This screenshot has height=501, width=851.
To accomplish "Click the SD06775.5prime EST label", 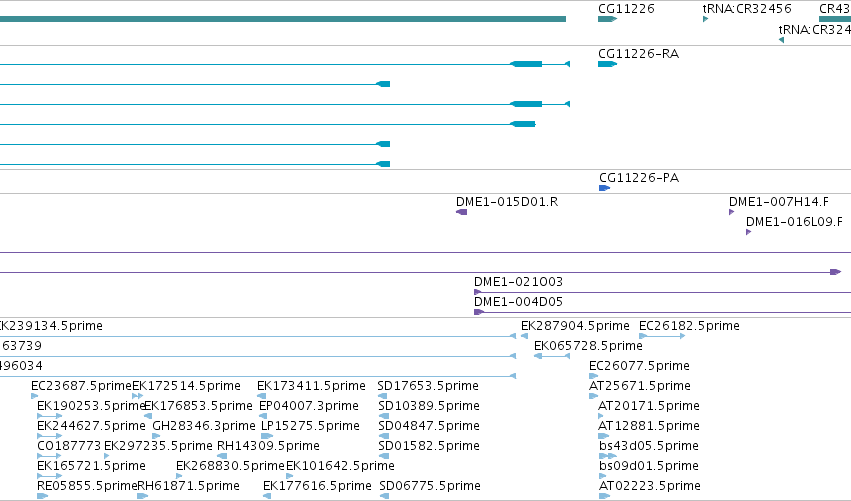I will coord(430,486).
